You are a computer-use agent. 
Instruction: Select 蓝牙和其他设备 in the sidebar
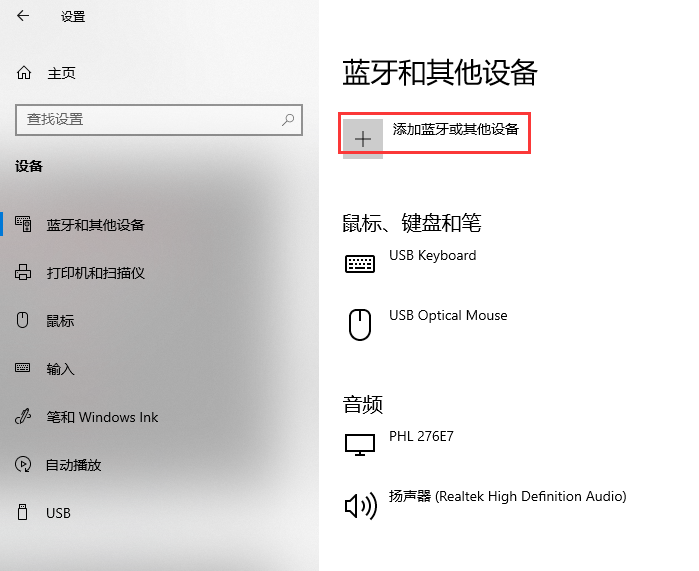pyautogui.click(x=95, y=225)
